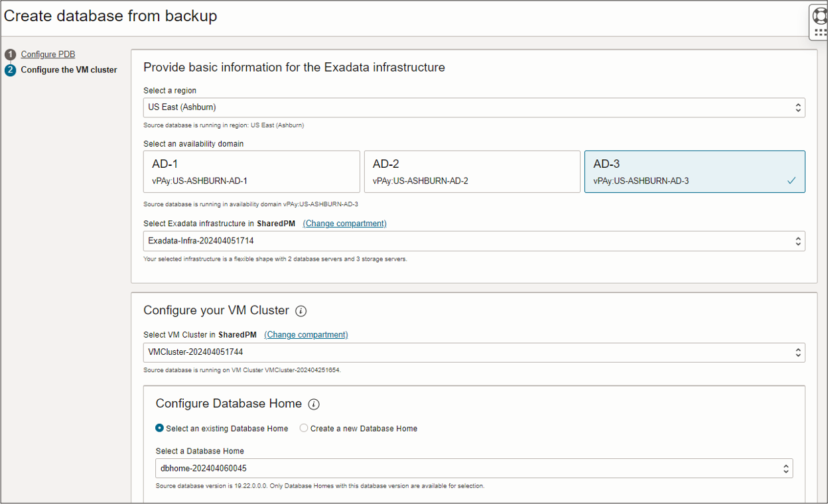Click the step 2 number circle

[x=10, y=70]
